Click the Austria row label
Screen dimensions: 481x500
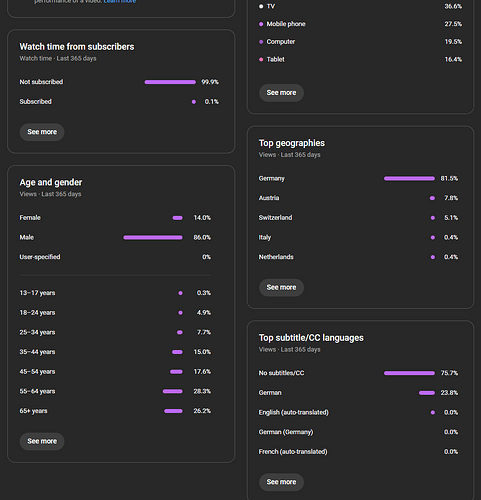pyautogui.click(x=269, y=198)
